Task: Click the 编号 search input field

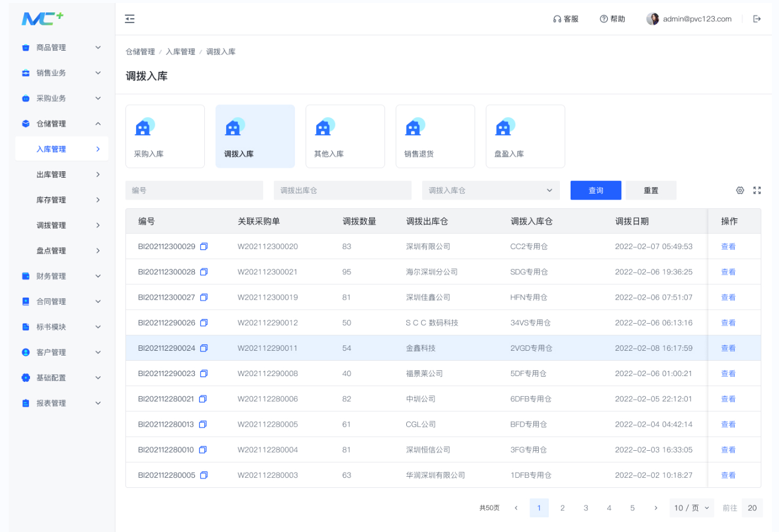Action: (x=194, y=190)
